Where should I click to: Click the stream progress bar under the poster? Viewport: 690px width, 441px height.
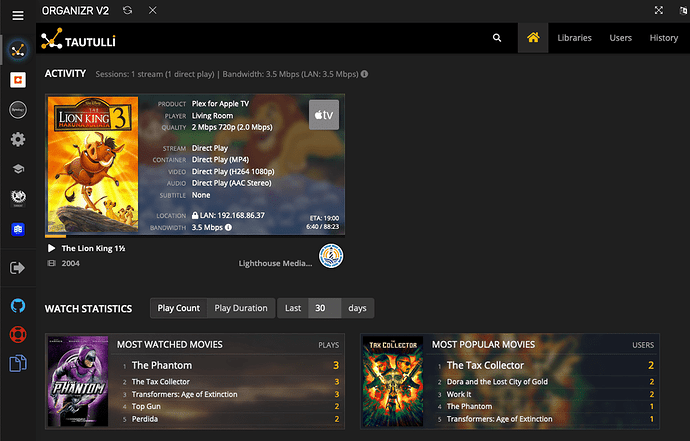pos(195,236)
